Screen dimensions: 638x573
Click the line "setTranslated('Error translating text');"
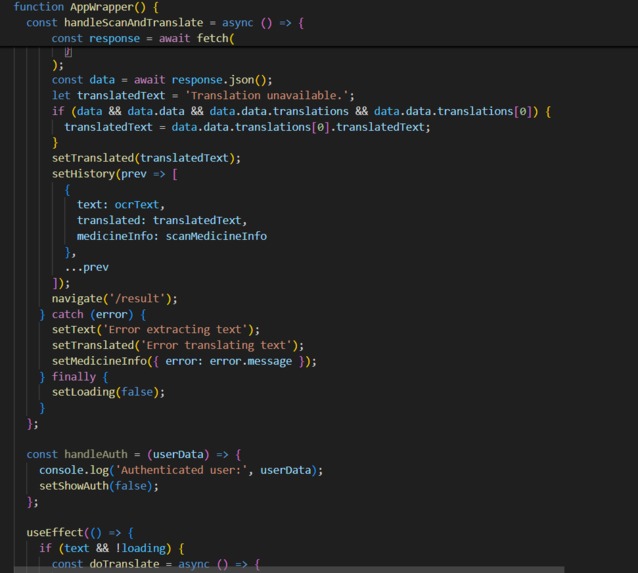coord(178,346)
